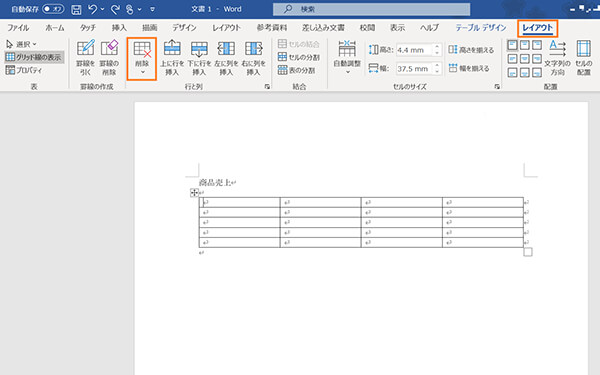Click the 高さ row height field

click(414, 50)
